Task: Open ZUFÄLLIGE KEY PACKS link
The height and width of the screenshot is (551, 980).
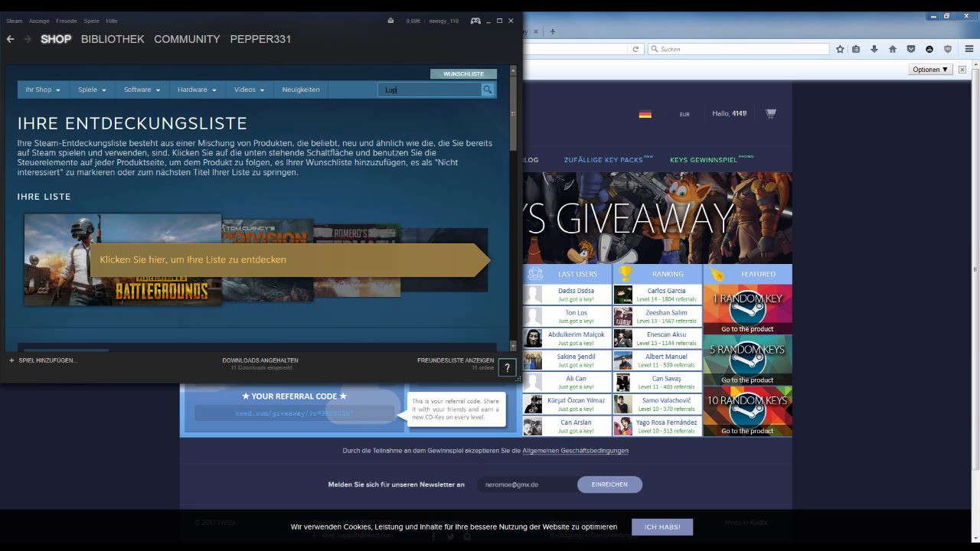Action: 603,160
